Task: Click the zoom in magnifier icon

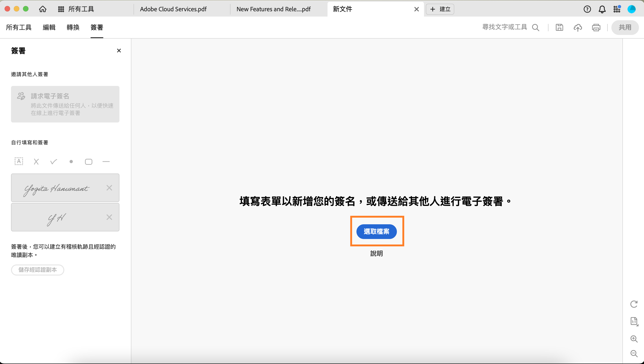Action: pos(634,339)
